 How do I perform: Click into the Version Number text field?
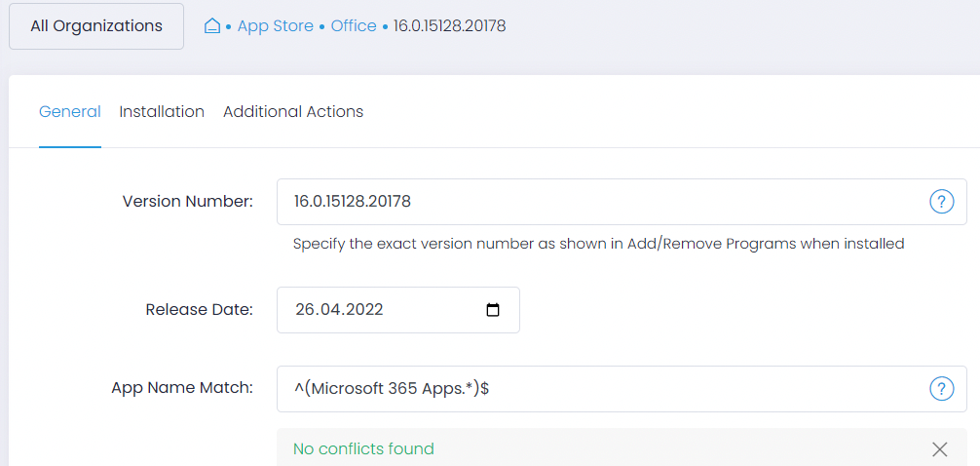click(622, 202)
